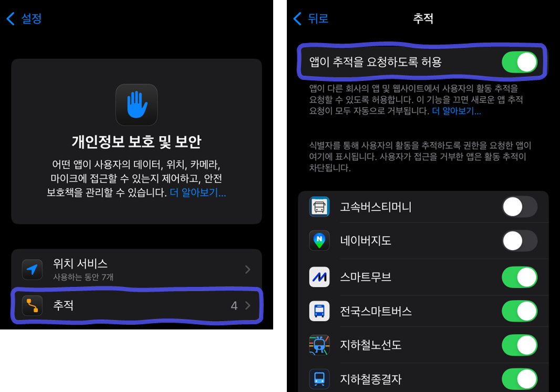Turn on tracking toggle for 네이버지도
Image resolution: width=560 pixels, height=392 pixels.
coord(519,241)
